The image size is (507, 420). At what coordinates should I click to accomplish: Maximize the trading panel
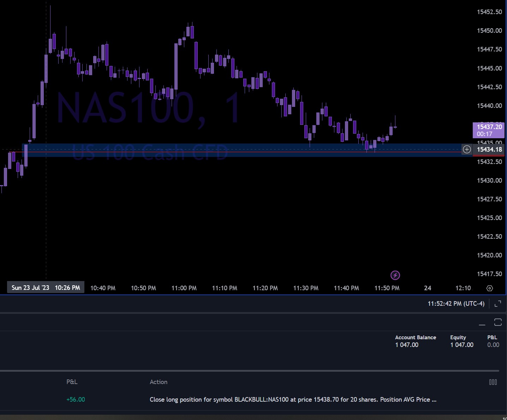498,322
